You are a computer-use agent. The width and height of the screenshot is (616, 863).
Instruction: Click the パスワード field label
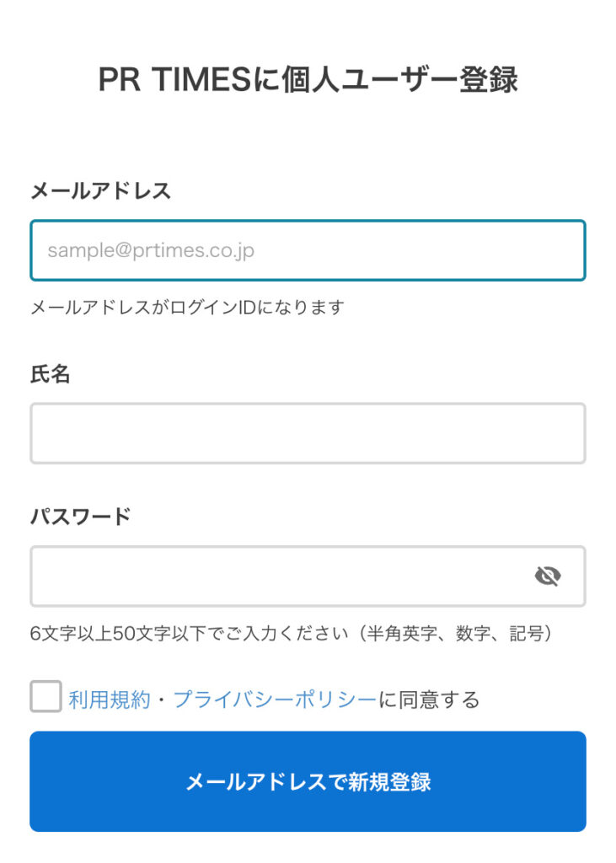click(80, 517)
